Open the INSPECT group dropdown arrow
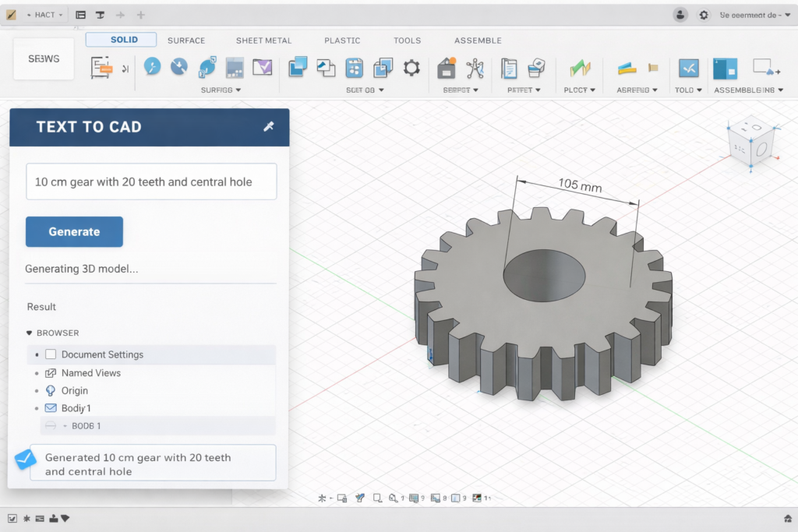 704,90
